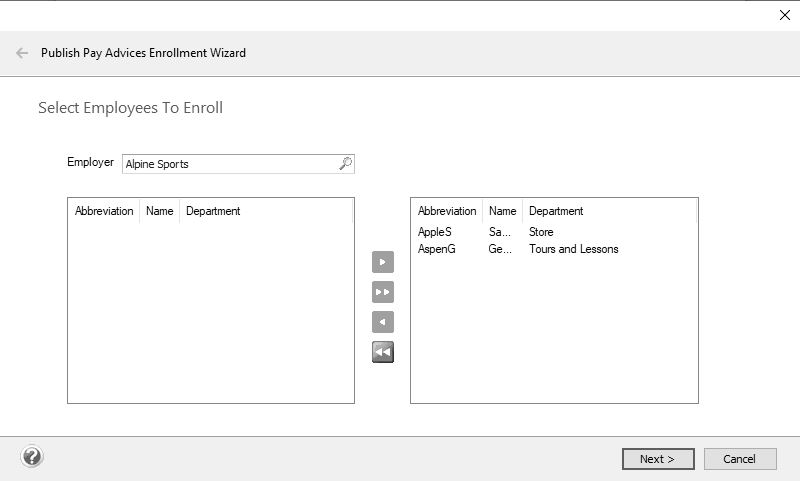The image size is (800, 481).
Task: Open employer lookup magnifier icon
Action: click(345, 163)
